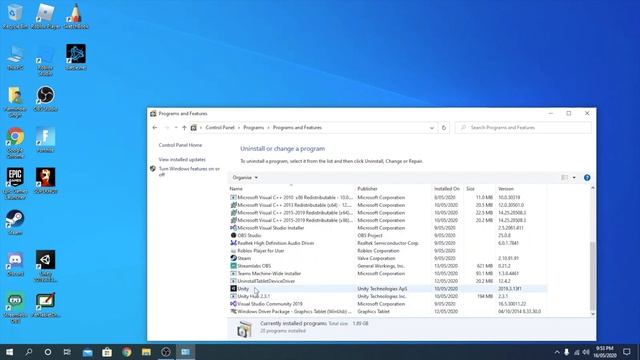Open the Recycle Bin desktop icon
The image size is (640, 360).
[x=15, y=16]
